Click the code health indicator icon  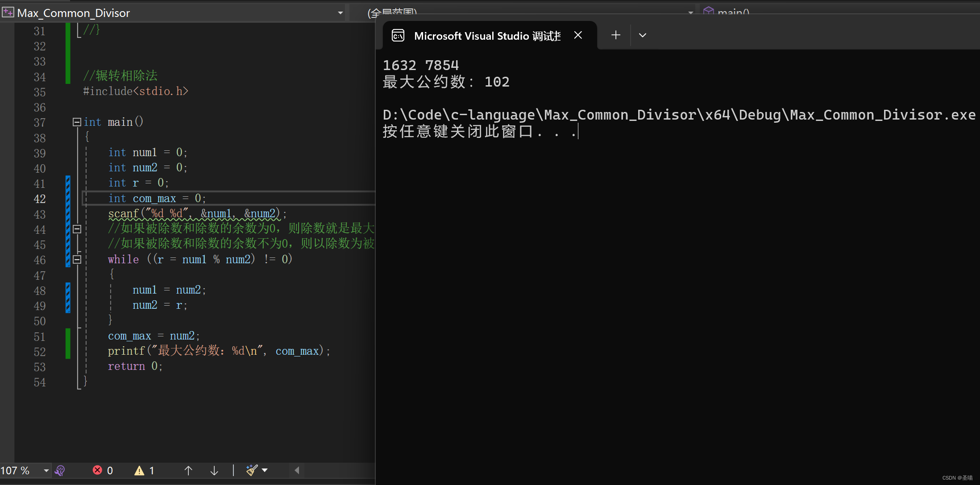coord(60,470)
